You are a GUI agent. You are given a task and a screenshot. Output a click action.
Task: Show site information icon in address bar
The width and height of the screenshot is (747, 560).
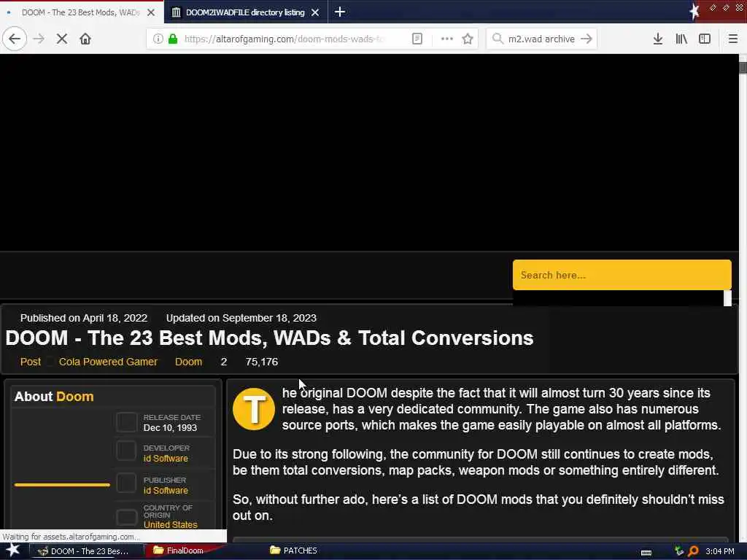click(x=158, y=39)
